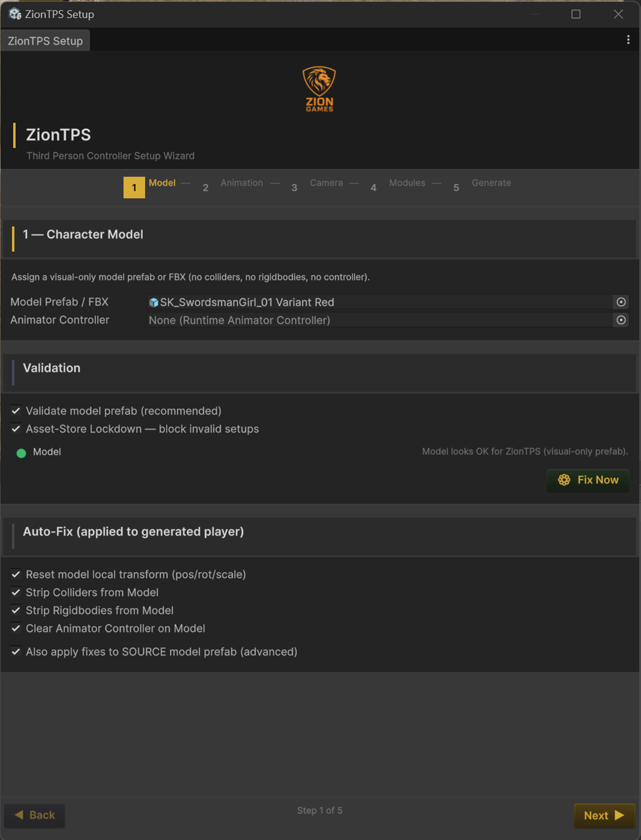
Task: Open the object picker for Model Prefab / FBX
Action: 621,302
